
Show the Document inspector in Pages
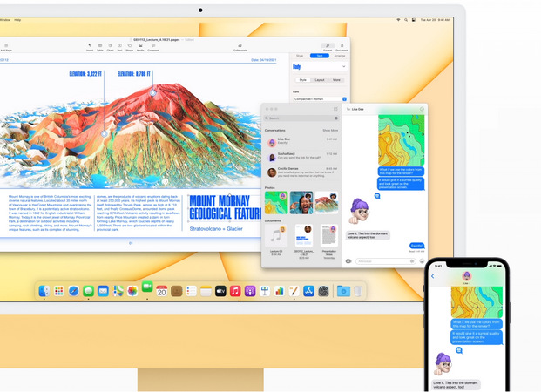342,47
